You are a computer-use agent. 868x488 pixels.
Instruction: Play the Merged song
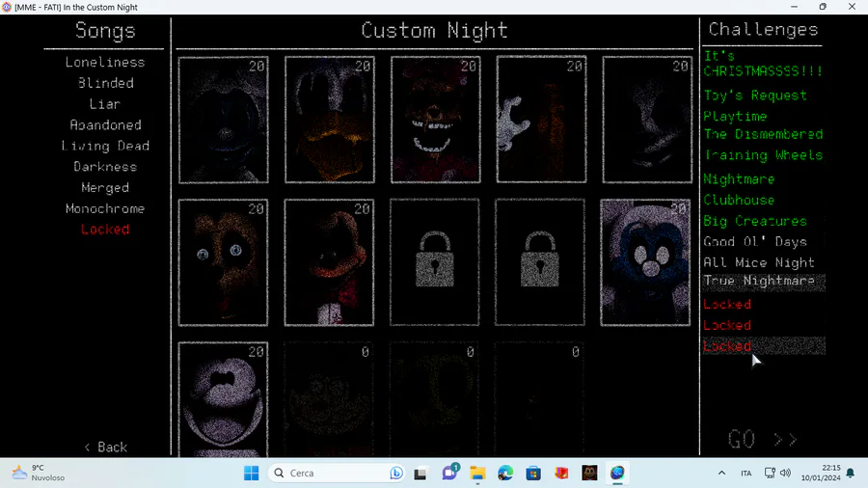tap(105, 188)
